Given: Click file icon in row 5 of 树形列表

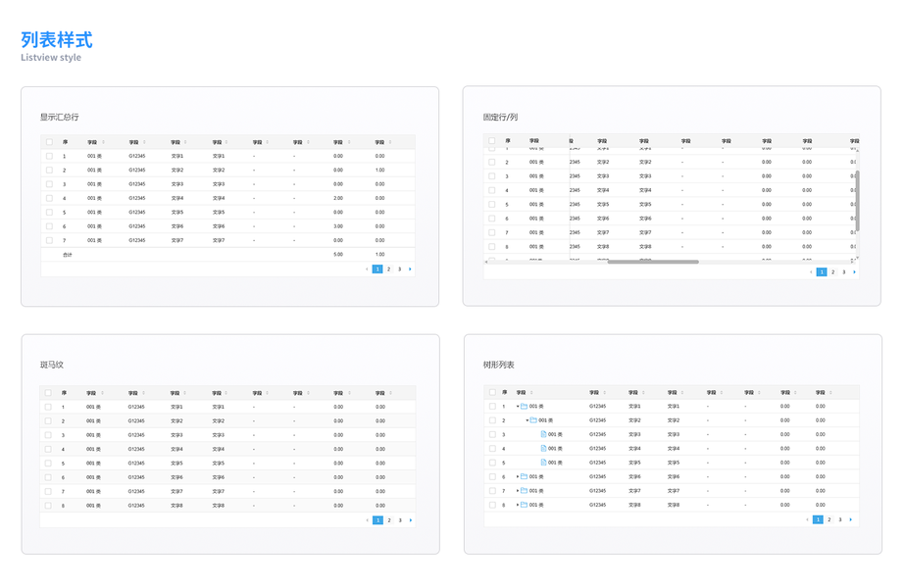Looking at the screenshot, I should coord(543,463).
